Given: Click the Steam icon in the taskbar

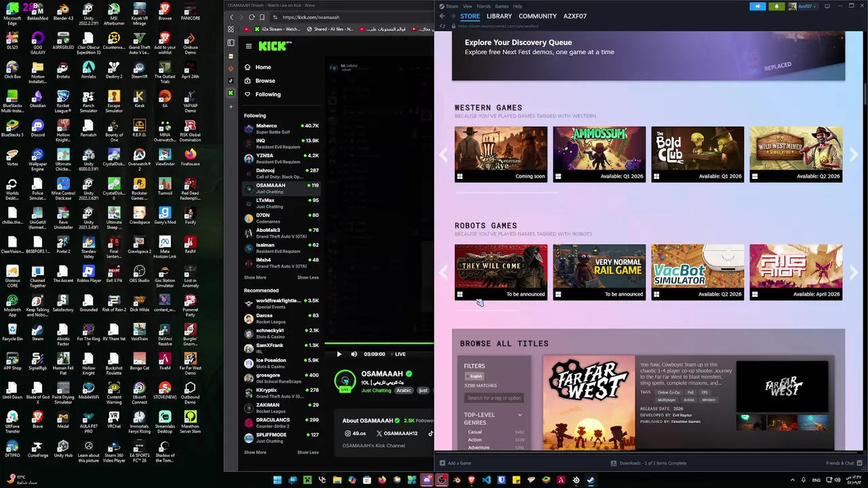Looking at the screenshot, I should click(591, 480).
